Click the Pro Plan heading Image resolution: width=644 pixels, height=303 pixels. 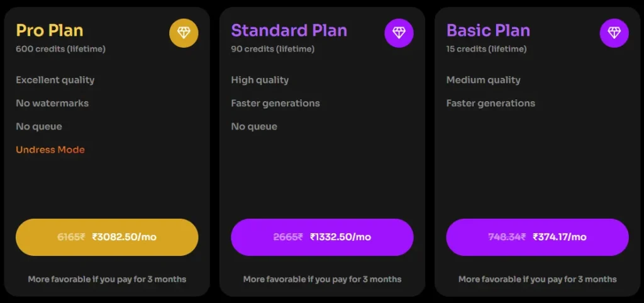50,30
